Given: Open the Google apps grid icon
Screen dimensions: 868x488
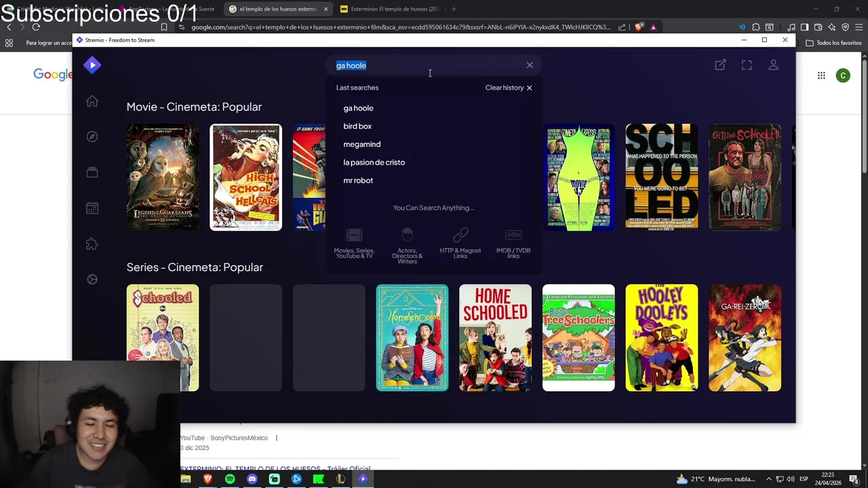Looking at the screenshot, I should point(821,75).
